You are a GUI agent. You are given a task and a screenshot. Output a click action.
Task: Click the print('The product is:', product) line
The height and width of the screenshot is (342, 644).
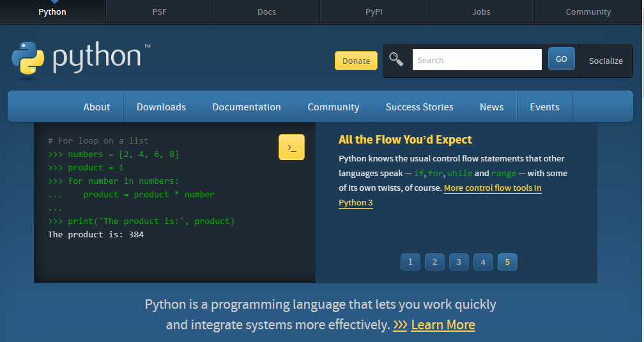coord(151,221)
